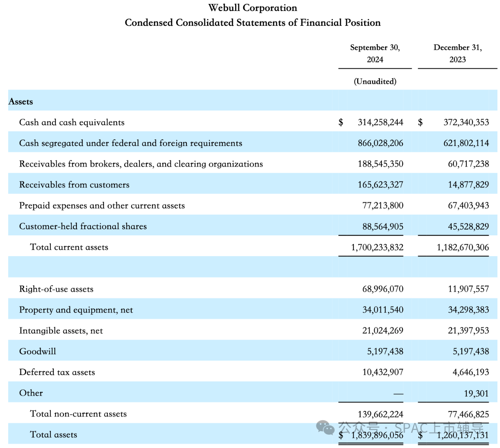Click total assets 1,260,137,131
Screen dimensions: 500x448
click(x=463, y=435)
